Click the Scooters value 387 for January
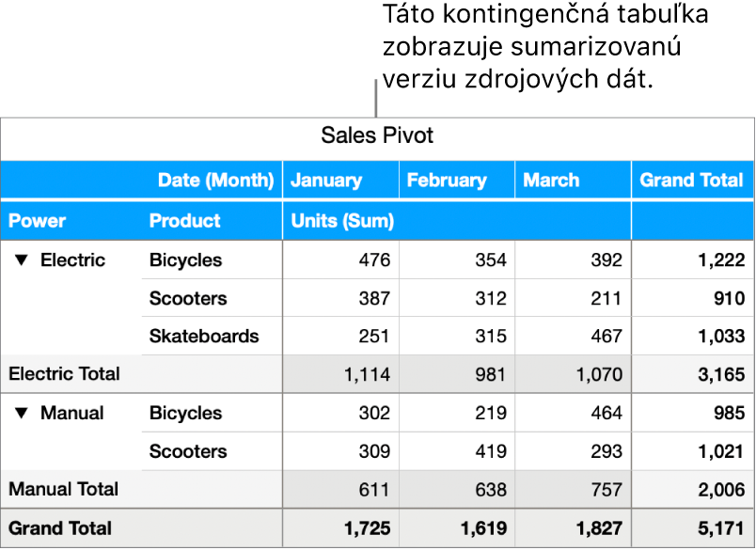The width and height of the screenshot is (756, 550). (x=373, y=298)
